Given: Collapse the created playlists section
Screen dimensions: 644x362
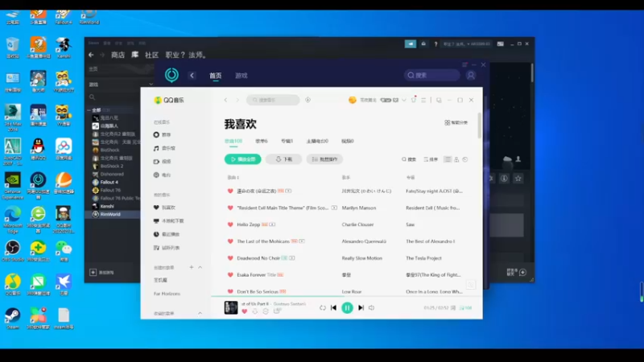Looking at the screenshot, I should [200, 267].
